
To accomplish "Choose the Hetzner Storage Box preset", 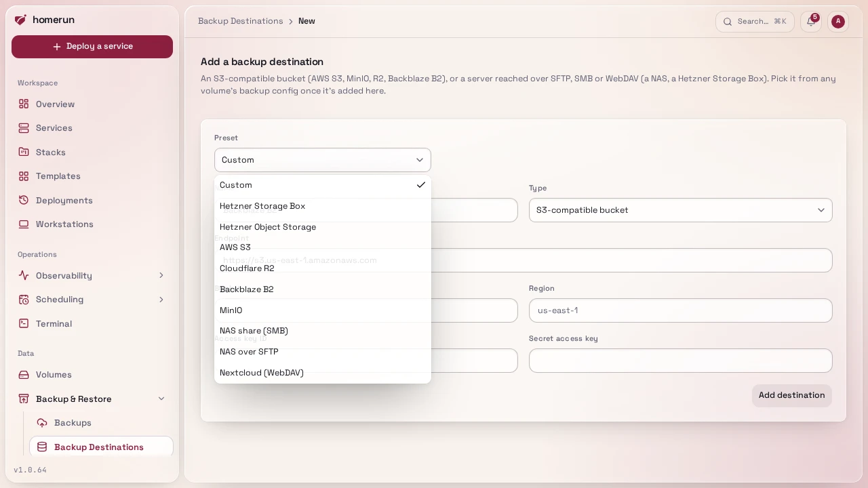I will (x=323, y=206).
